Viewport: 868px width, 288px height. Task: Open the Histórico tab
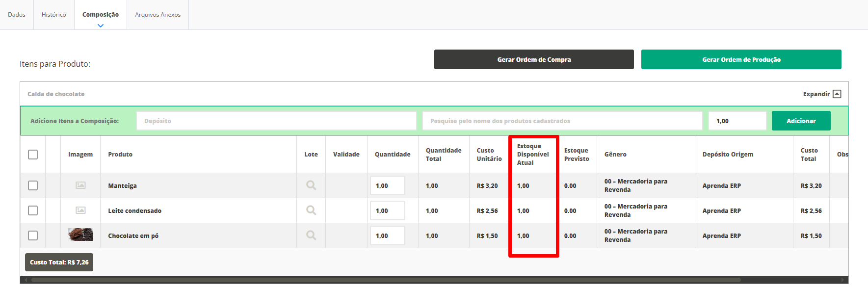tap(54, 15)
